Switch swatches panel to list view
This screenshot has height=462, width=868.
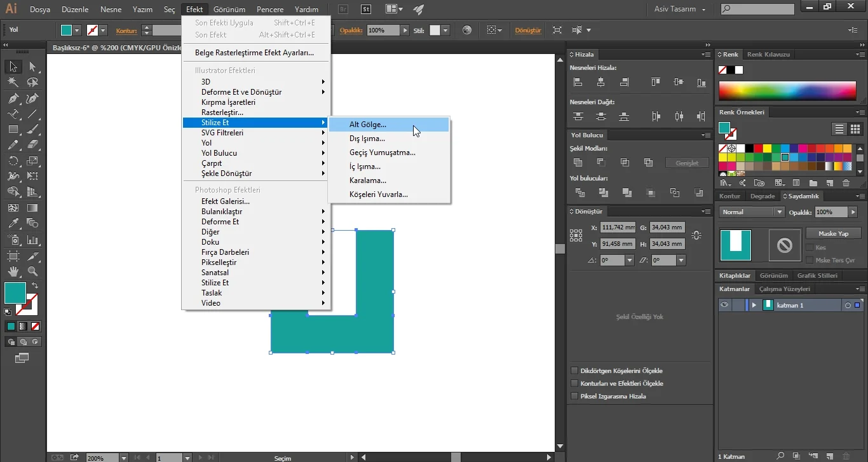[x=839, y=129]
